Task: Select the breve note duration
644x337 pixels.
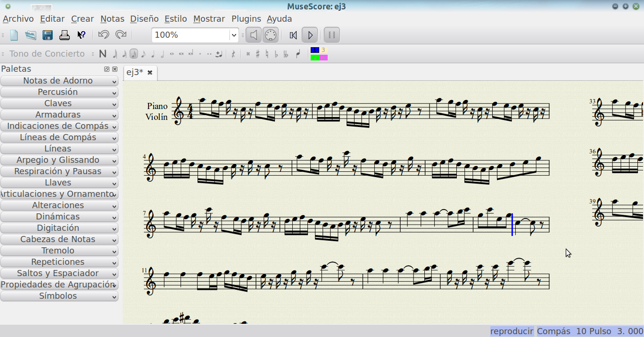Action: pos(181,54)
